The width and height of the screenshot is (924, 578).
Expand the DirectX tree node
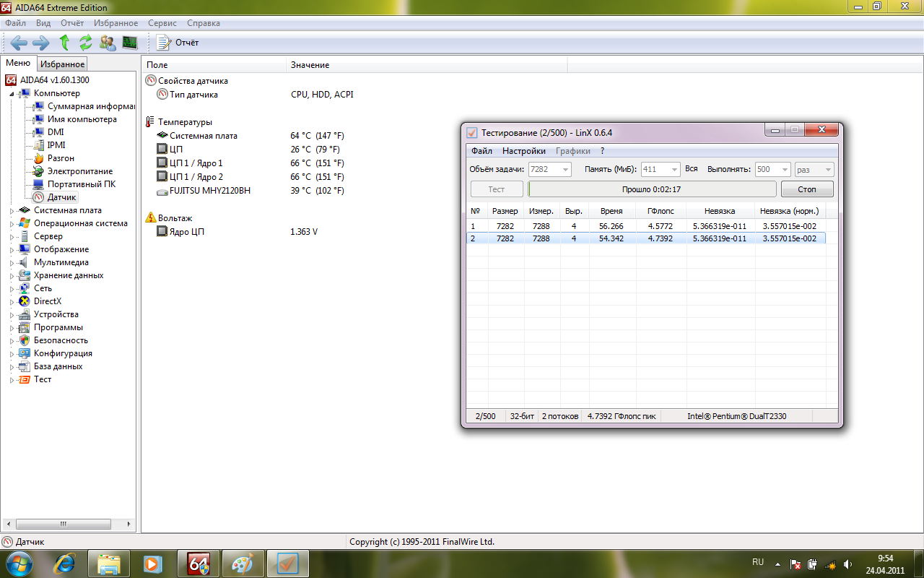tap(12, 301)
